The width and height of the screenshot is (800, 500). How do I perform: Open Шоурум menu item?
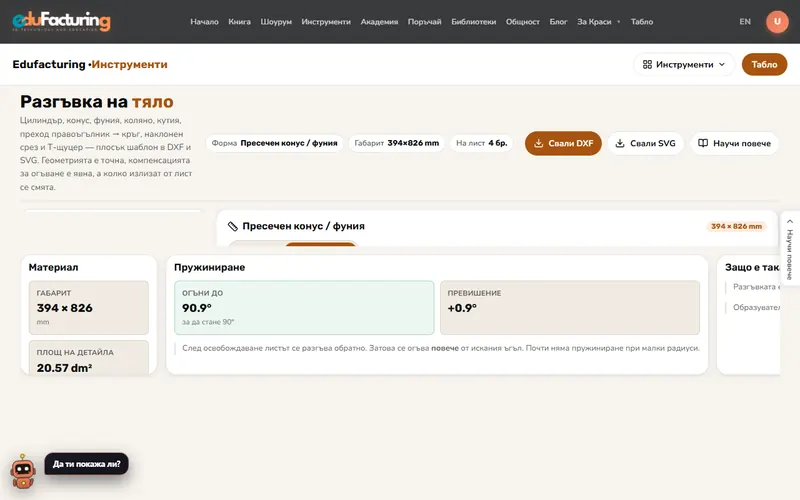[x=276, y=22]
